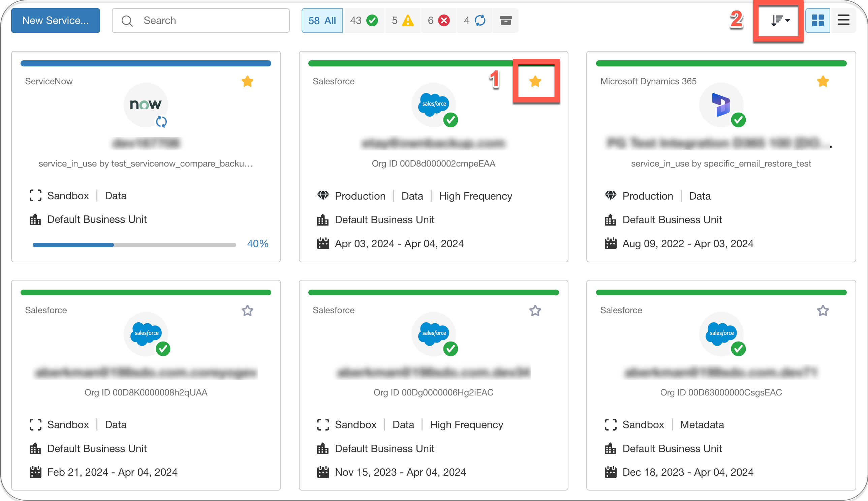Click the New Service button
The height and width of the screenshot is (501, 868).
coord(55,21)
